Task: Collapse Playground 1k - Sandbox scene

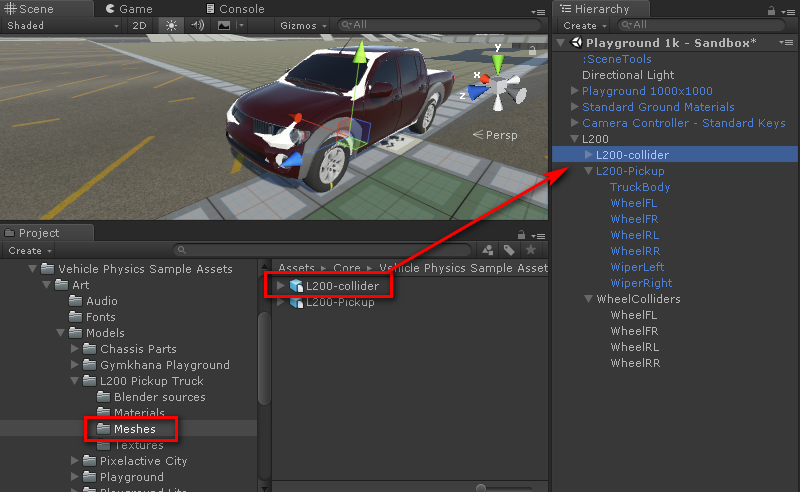Action: 561,43
